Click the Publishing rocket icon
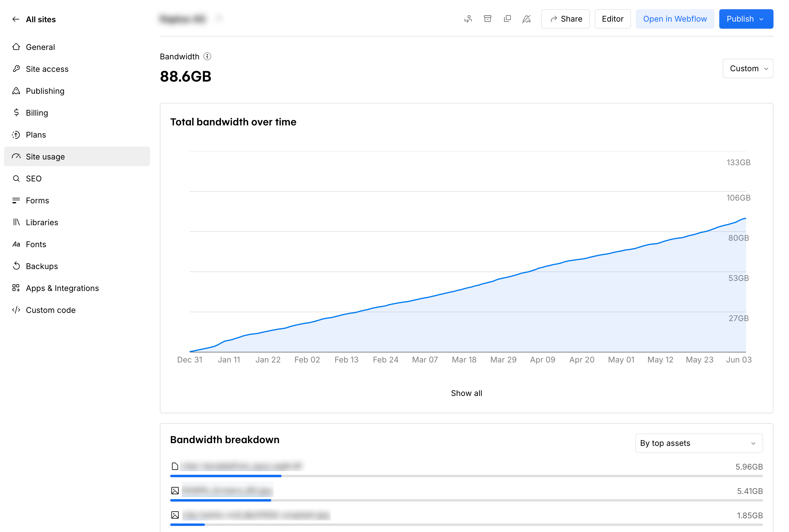 (16, 91)
